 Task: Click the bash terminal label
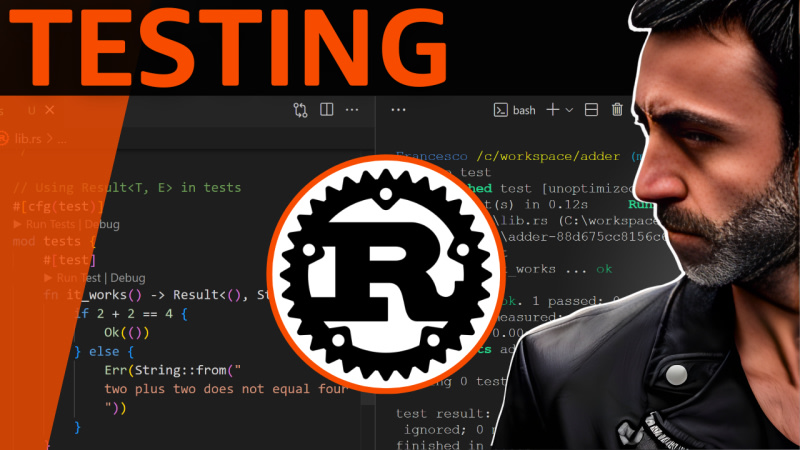524,110
